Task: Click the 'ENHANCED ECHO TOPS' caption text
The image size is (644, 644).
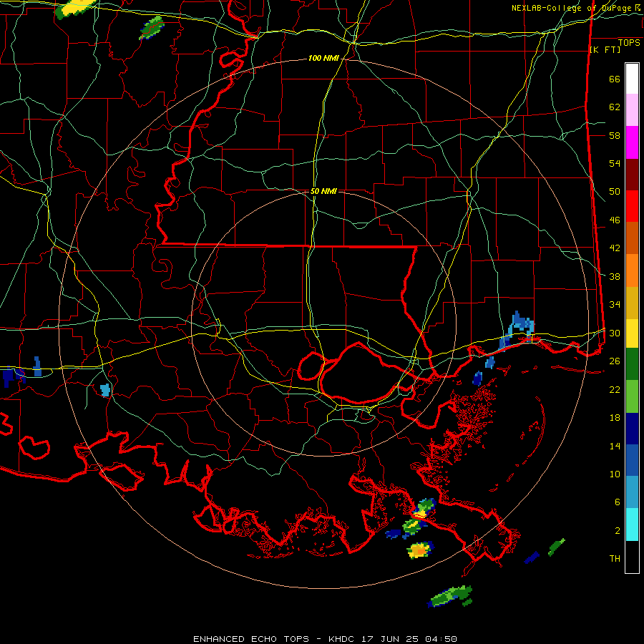Action: point(251,639)
